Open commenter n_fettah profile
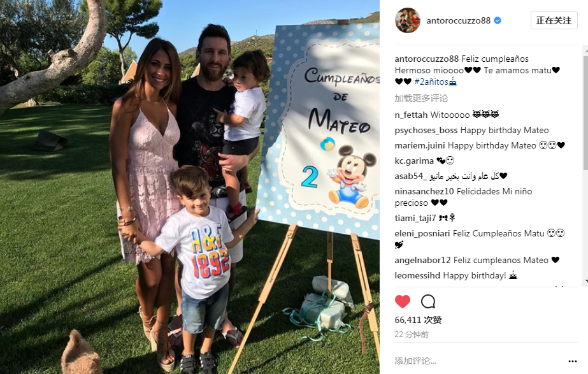588x374 pixels. tap(411, 115)
